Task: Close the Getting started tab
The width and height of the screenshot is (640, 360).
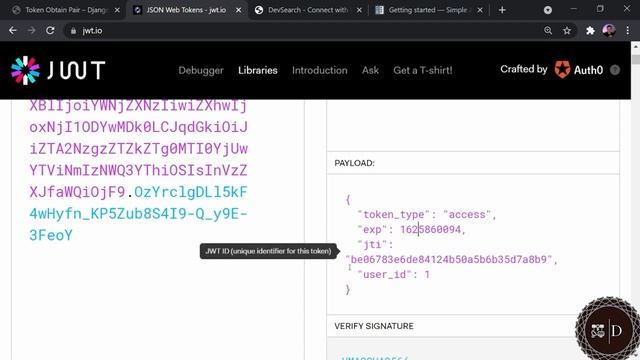Action: [x=480, y=10]
